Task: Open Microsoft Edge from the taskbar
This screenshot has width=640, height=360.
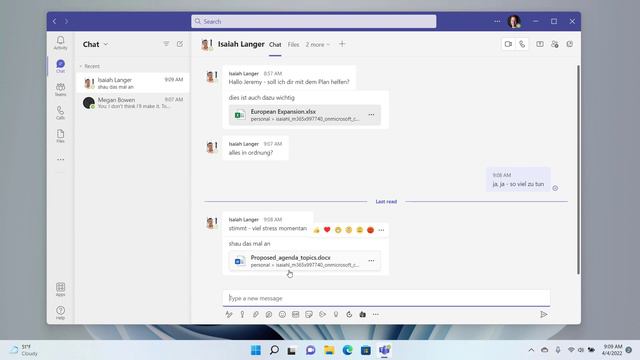Action: click(x=347, y=350)
